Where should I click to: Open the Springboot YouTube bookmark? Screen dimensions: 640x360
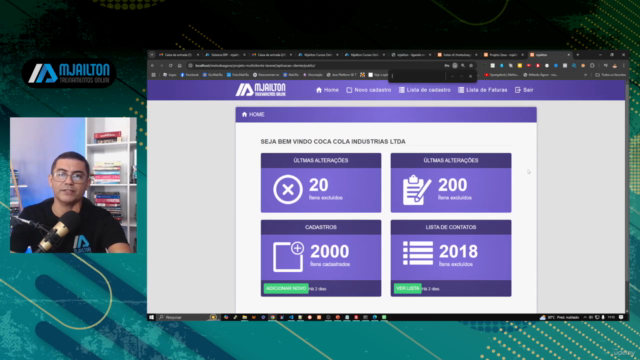tap(502, 75)
